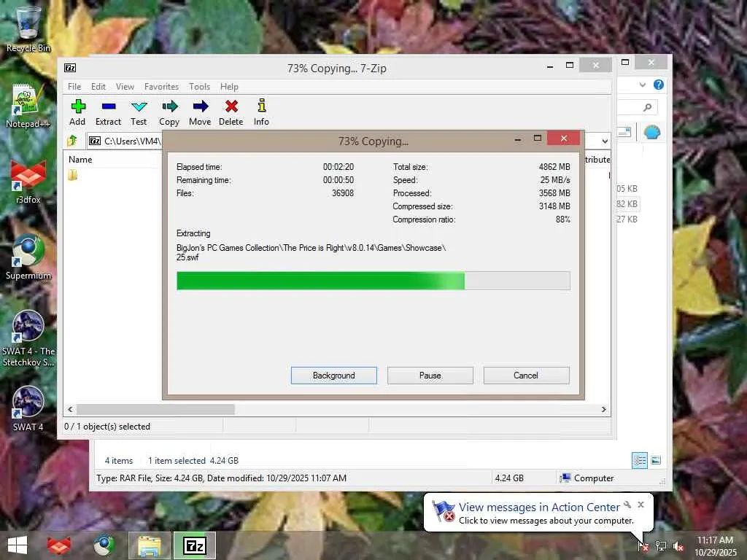This screenshot has height=560, width=747.
Task: Dismiss the Action Center notification balloon
Action: (640, 505)
